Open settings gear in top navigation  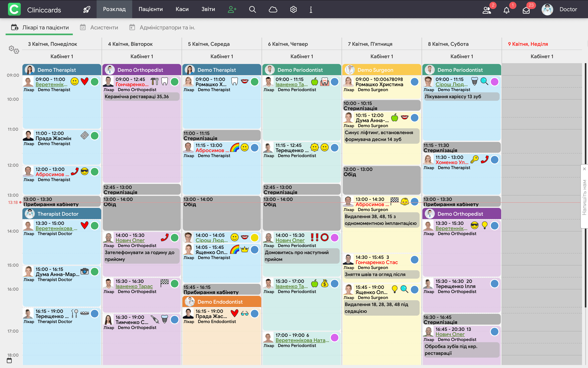coord(293,9)
